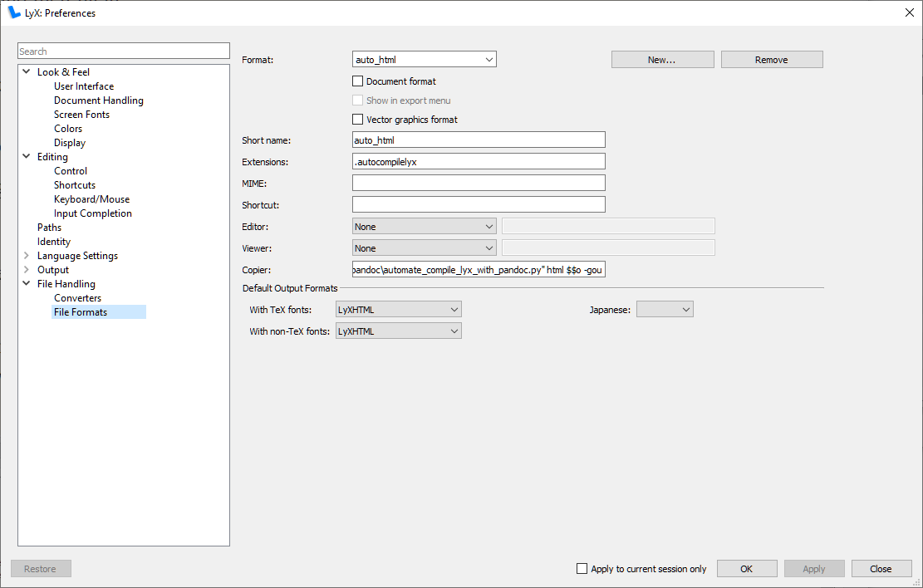Open the With TeX fonts dropdown

(x=399, y=310)
